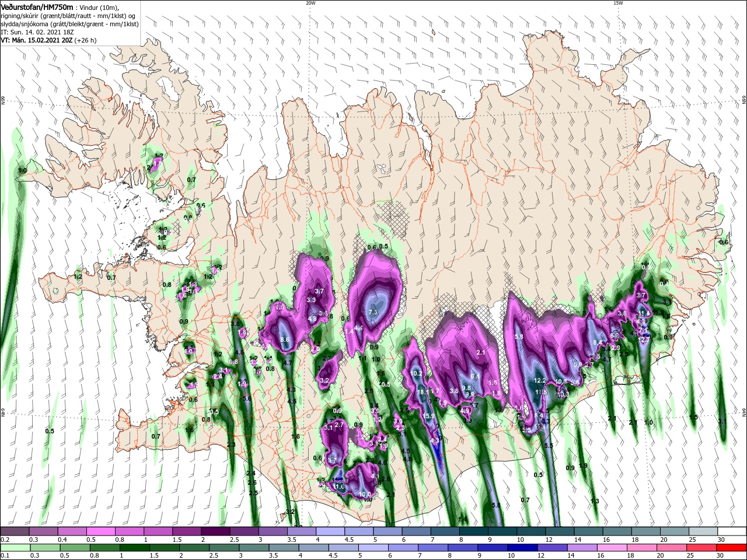Viewport: 747px width, 560px height.
Task: Select snow legend swatch labelled 9
Action: click(501, 531)
